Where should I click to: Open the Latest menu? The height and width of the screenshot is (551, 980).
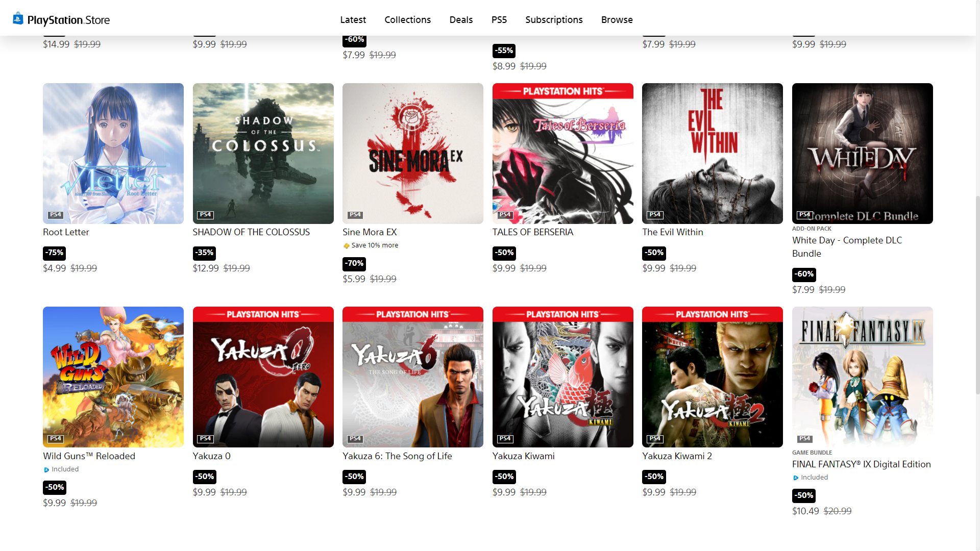353,19
